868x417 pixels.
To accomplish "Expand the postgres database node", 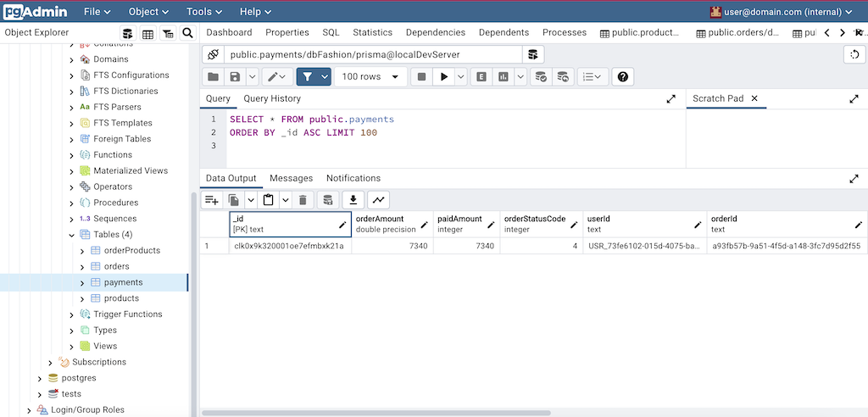I will (39, 378).
